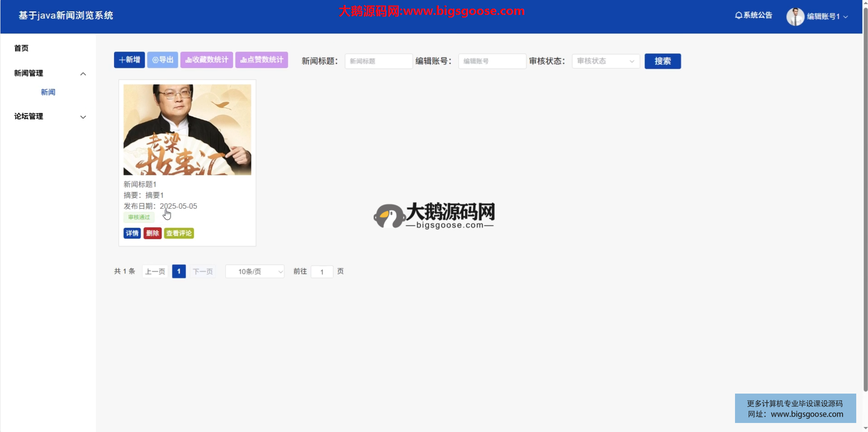Click the user avatar picture

795,16
